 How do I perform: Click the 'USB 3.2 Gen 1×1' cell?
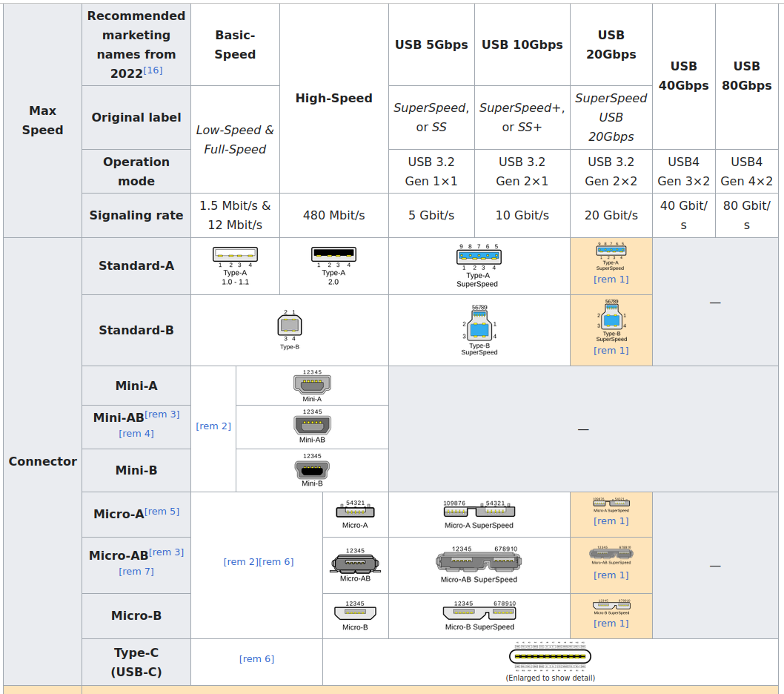tap(431, 171)
